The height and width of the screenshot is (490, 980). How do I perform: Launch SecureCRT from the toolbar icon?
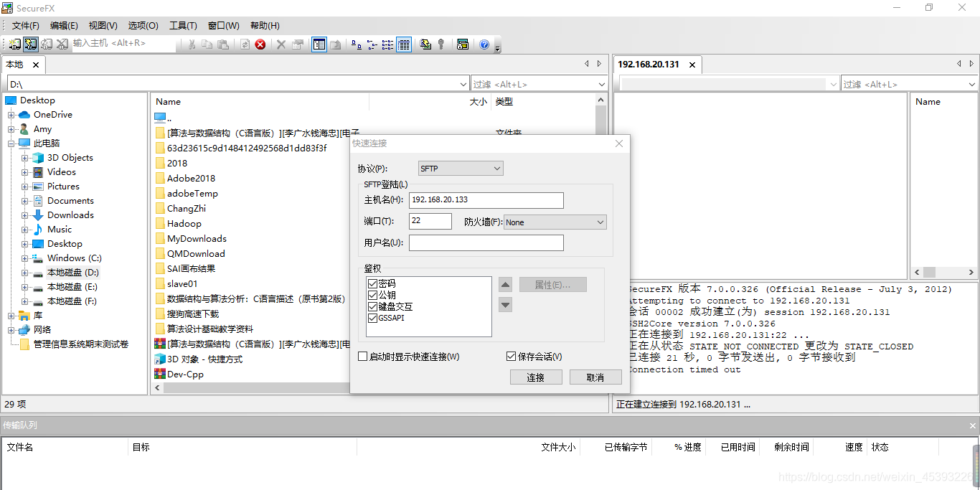[x=463, y=44]
